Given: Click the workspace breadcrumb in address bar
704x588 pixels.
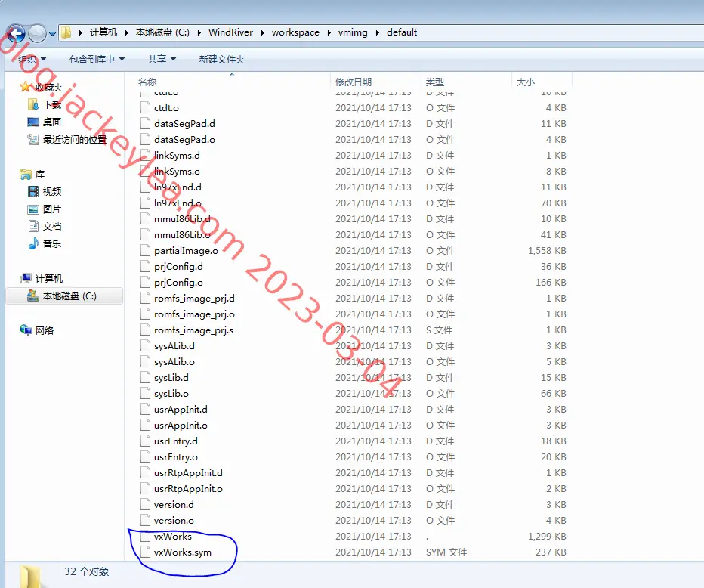Looking at the screenshot, I should coord(295,32).
